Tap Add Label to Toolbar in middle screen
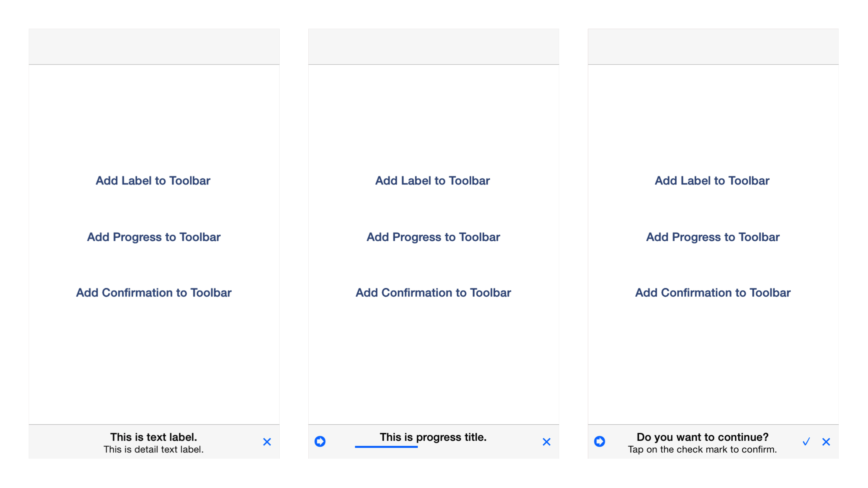868x488 pixels. tap(433, 180)
